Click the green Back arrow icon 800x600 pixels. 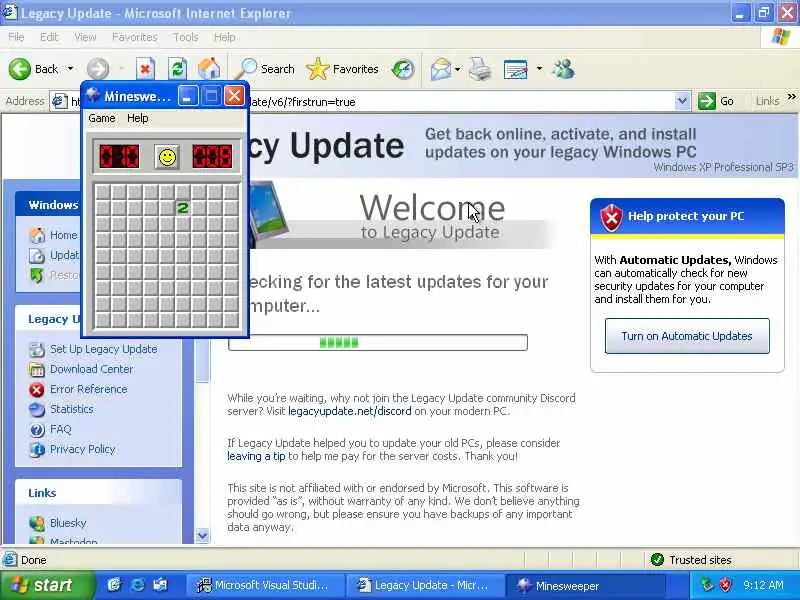tap(19, 69)
